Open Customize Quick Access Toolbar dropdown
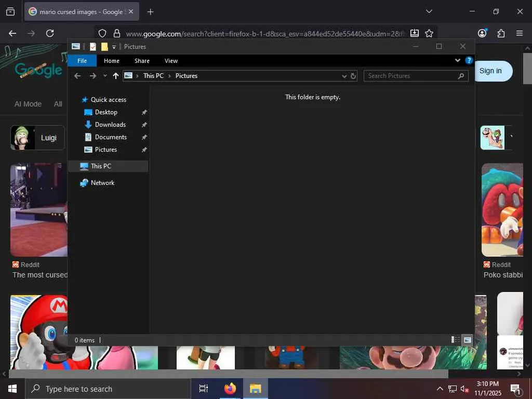Screen dimensions: 532x399 pos(114,47)
